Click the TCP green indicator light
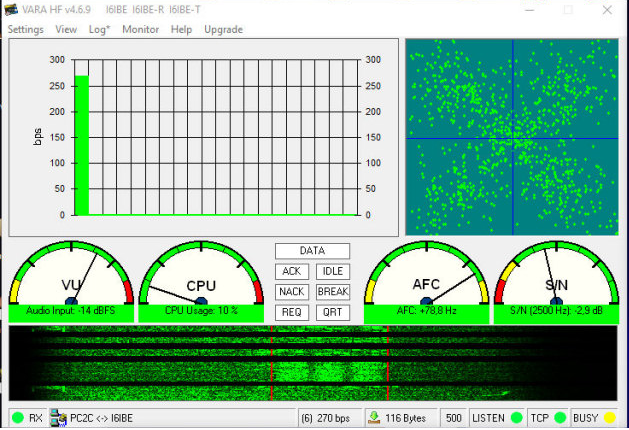629x430 pixels. [560, 418]
